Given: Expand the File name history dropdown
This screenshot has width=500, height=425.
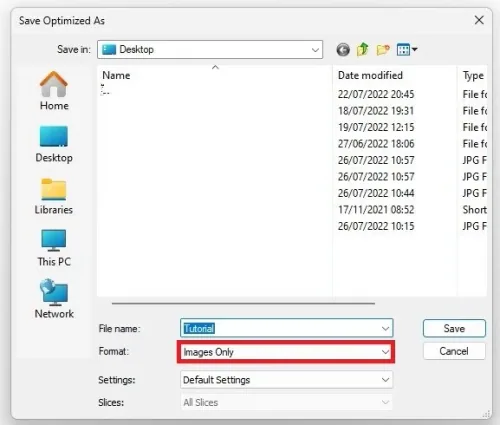Looking at the screenshot, I should [x=385, y=328].
